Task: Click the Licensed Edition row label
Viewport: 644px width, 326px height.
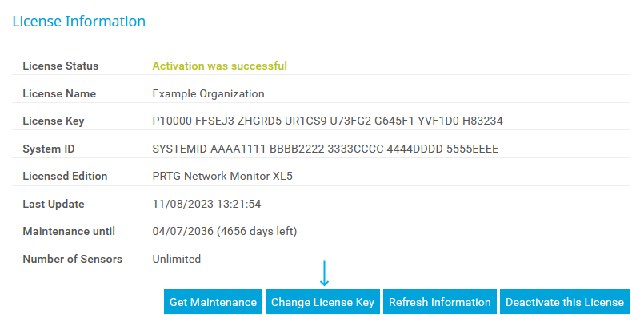Action: (65, 177)
